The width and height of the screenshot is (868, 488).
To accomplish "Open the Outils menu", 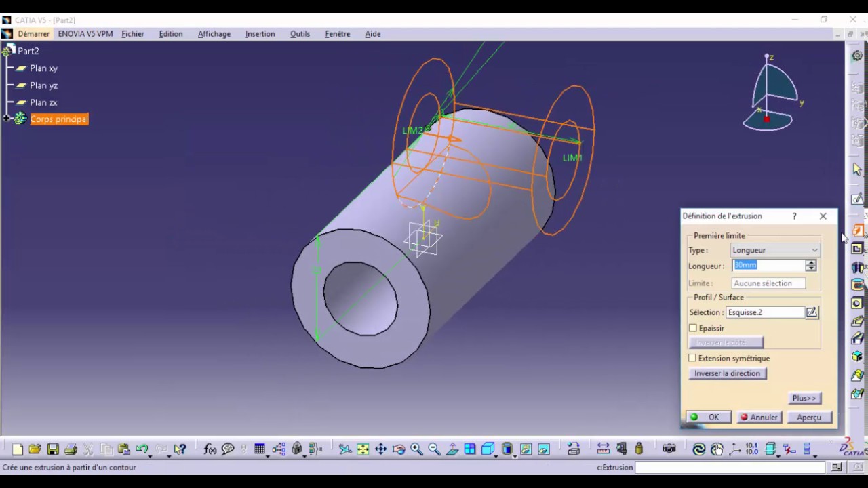I will pos(300,34).
